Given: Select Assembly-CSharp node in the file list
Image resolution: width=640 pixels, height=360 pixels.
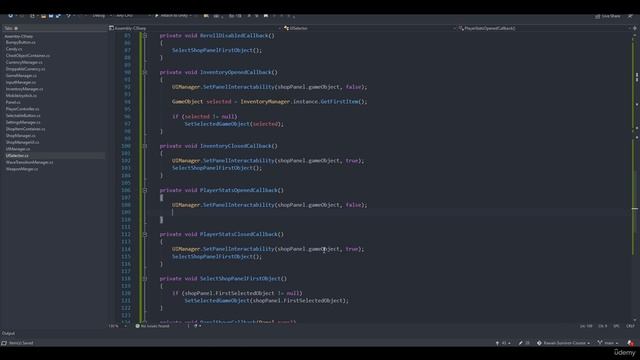Looking at the screenshot, I should pos(19,36).
